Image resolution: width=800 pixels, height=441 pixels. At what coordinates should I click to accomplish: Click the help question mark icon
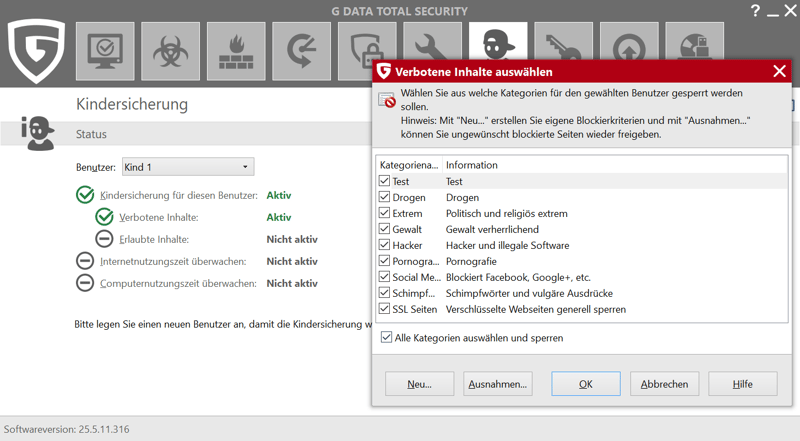pyautogui.click(x=756, y=10)
